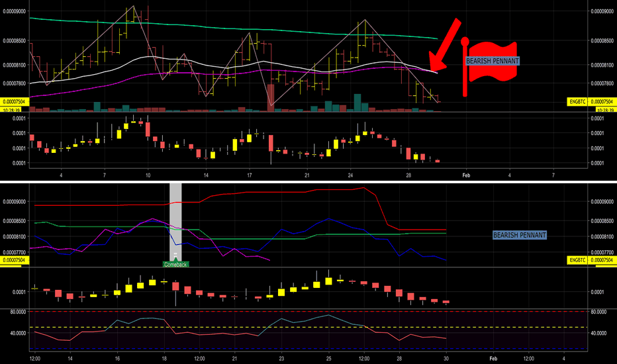Screen dimensions: 617x364
Task: Click date label 25 on the lower time axis
Action: click(x=328, y=359)
